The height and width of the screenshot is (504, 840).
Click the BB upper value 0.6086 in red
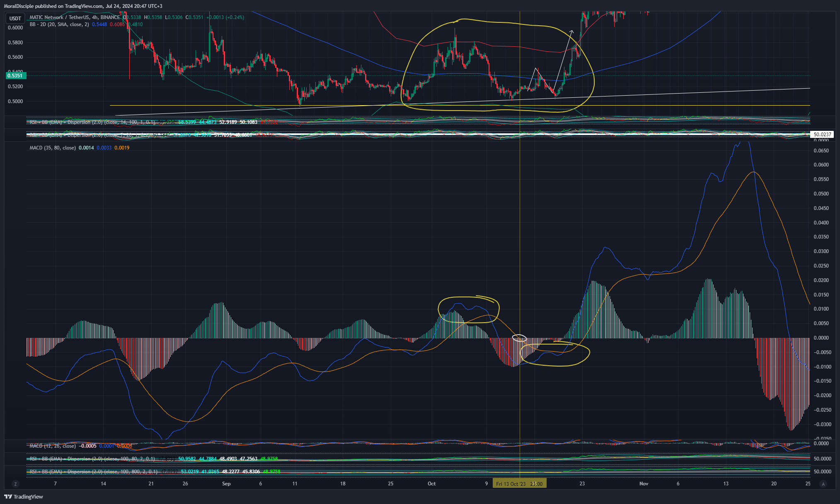[117, 24]
